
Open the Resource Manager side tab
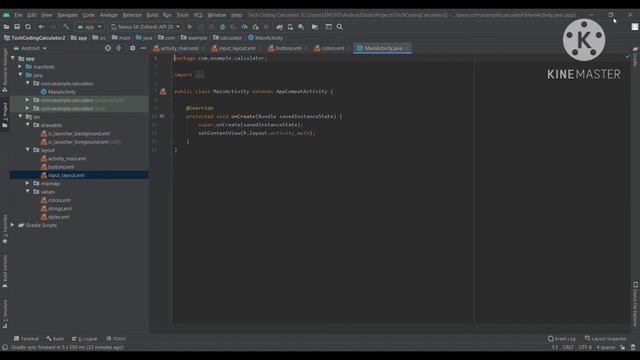5,69
